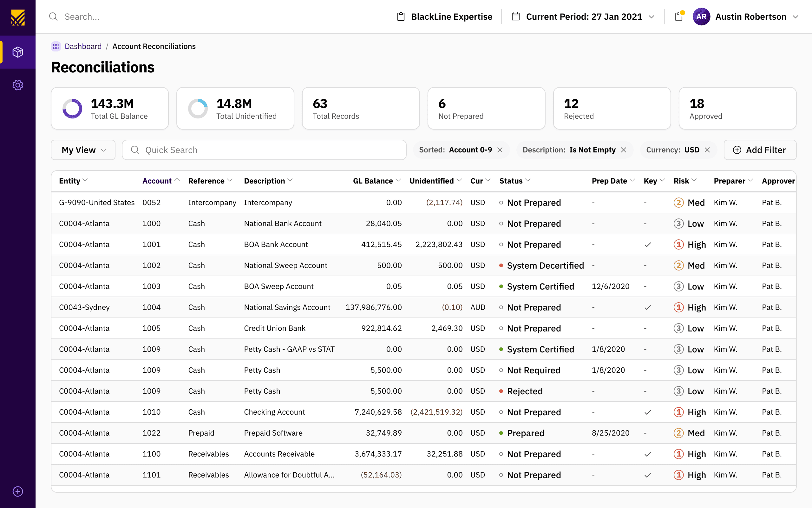Click the key checkmark on National Savings Account row

(x=648, y=307)
